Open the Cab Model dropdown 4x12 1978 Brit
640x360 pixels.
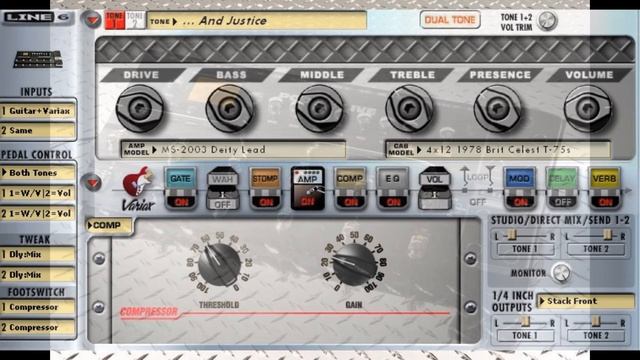[498, 149]
